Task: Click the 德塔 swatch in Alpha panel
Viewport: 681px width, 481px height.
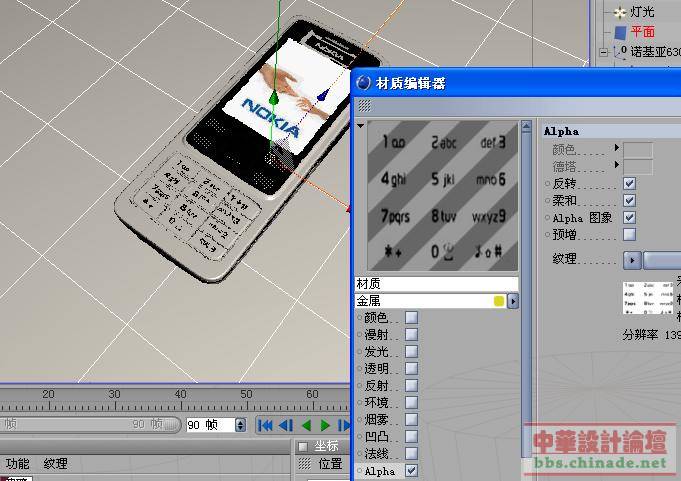Action: pyautogui.click(x=638, y=167)
